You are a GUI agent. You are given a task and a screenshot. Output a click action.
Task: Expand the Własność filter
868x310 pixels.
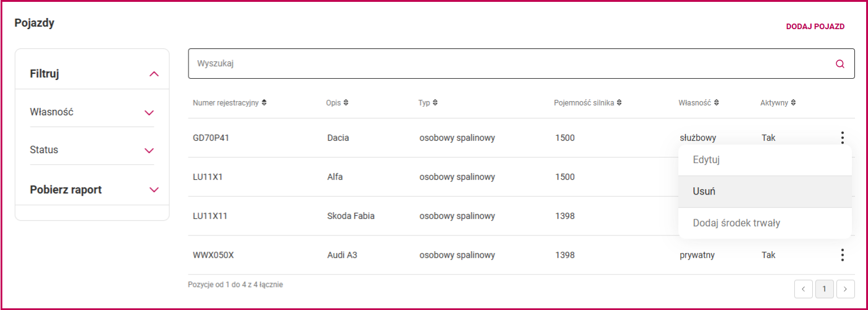[x=149, y=113]
